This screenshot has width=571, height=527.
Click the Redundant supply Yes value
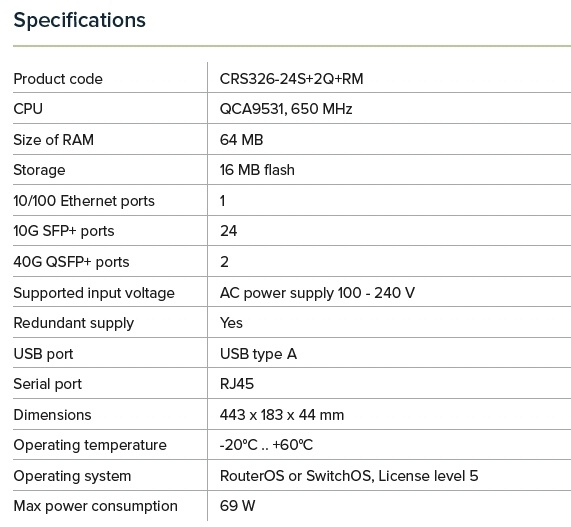point(231,323)
